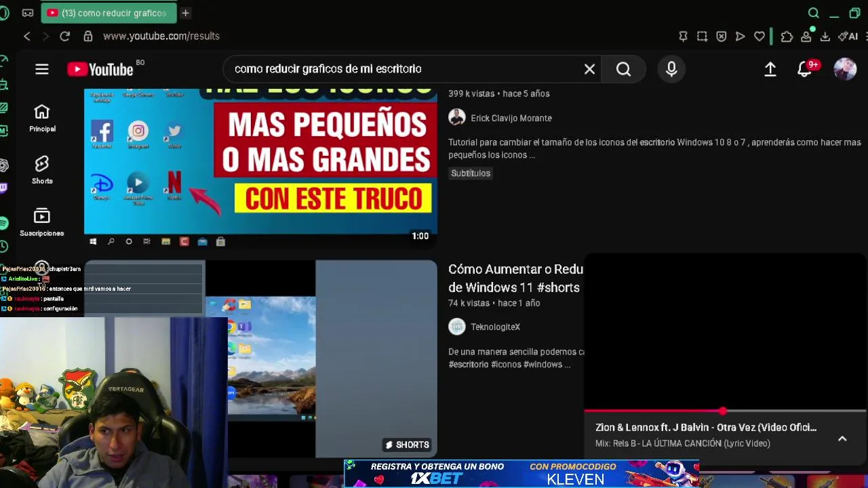Click the GX Corner gamepad icon
Image resolution: width=868 pixels, height=488 pixels.
coord(27,13)
